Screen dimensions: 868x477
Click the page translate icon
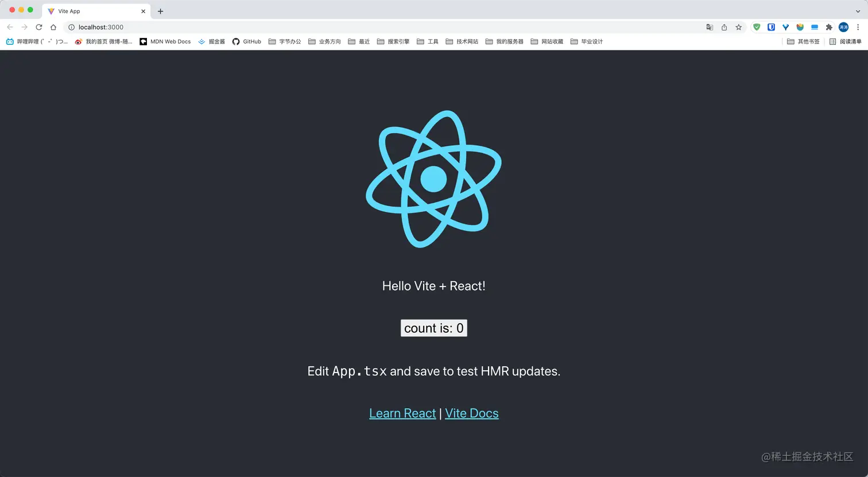pyautogui.click(x=710, y=27)
